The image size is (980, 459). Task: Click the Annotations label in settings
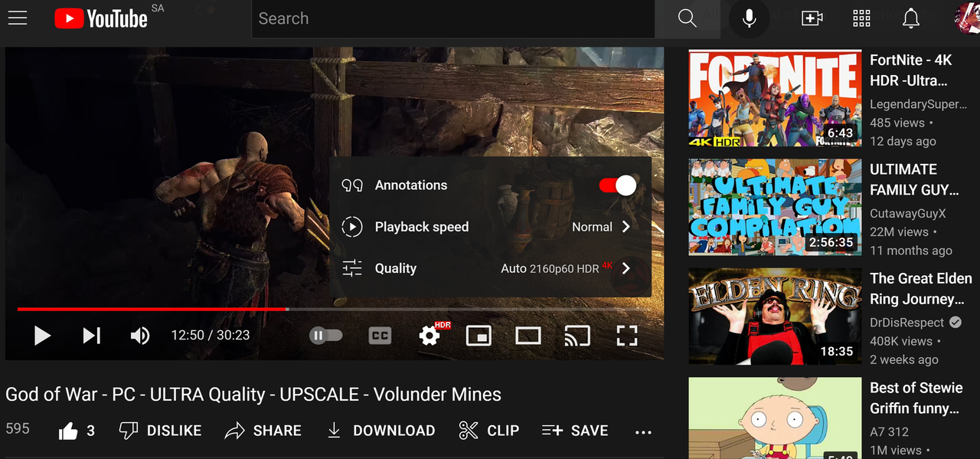(x=411, y=185)
